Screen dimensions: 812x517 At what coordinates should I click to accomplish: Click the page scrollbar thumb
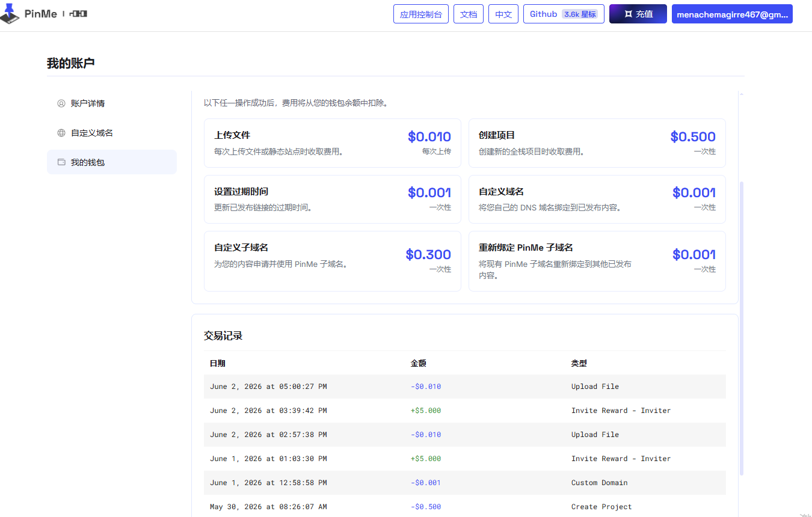point(742,328)
